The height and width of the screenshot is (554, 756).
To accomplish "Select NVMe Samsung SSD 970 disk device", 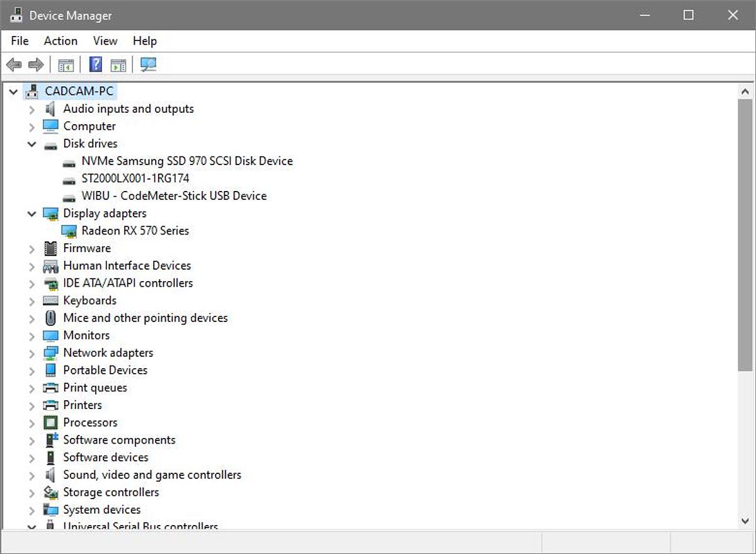I will coord(186,161).
